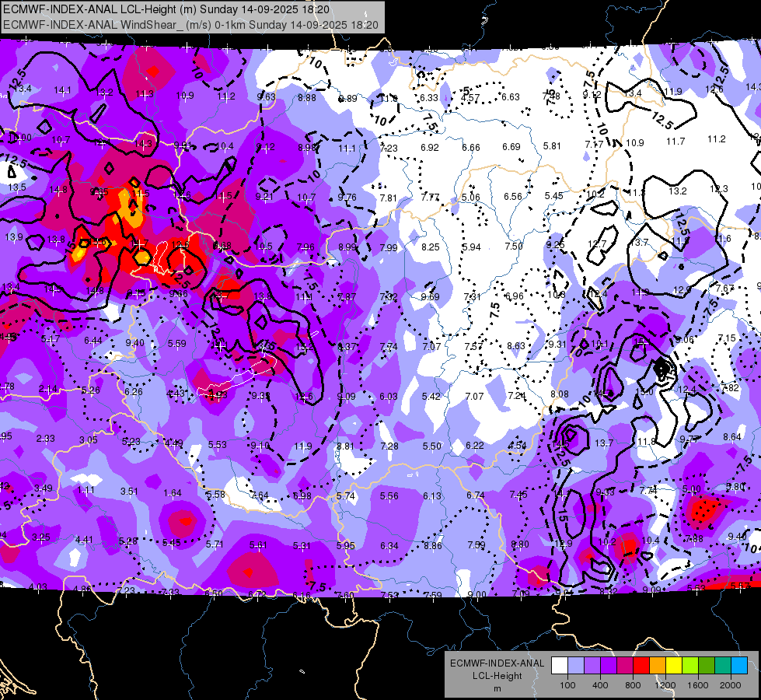The width and height of the screenshot is (761, 700).
Task: Click the shear value '7.50' on the map
Action: pos(514,247)
